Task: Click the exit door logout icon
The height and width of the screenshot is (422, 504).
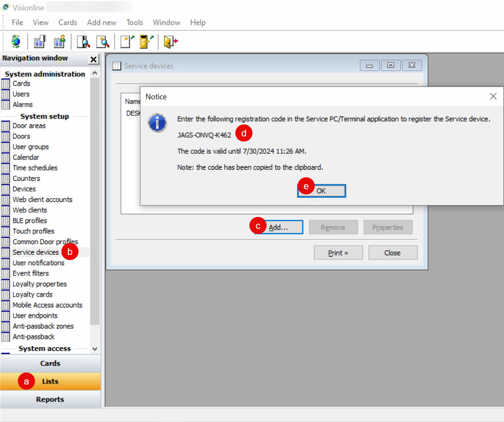Action: coord(170,42)
